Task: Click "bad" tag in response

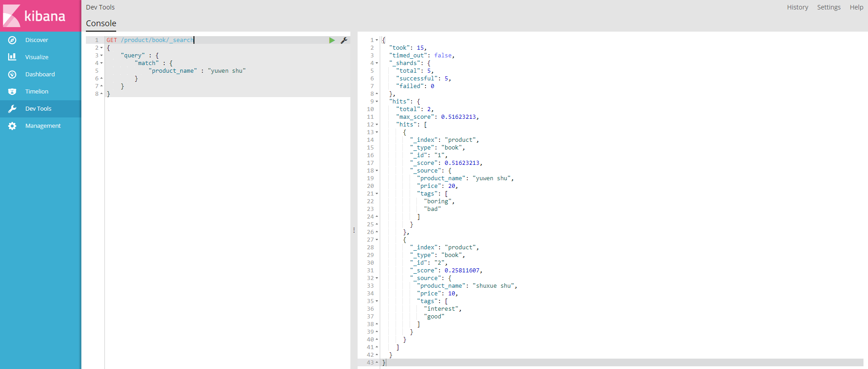Action: (432, 209)
